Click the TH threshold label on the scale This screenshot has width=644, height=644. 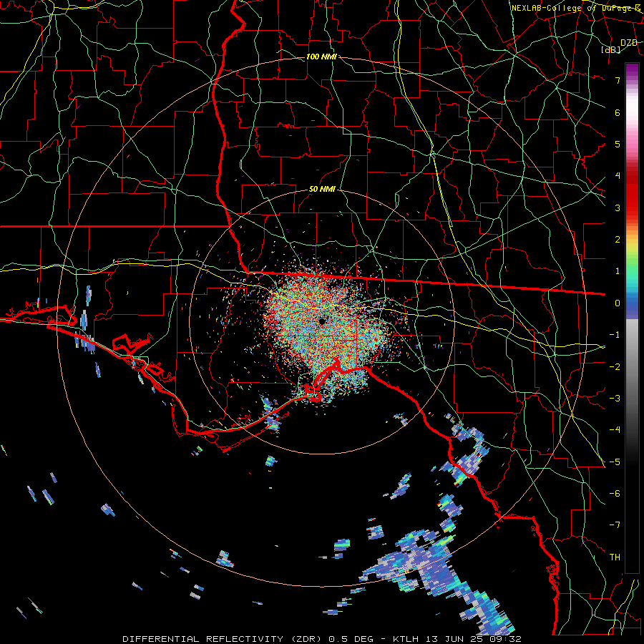pos(615,557)
